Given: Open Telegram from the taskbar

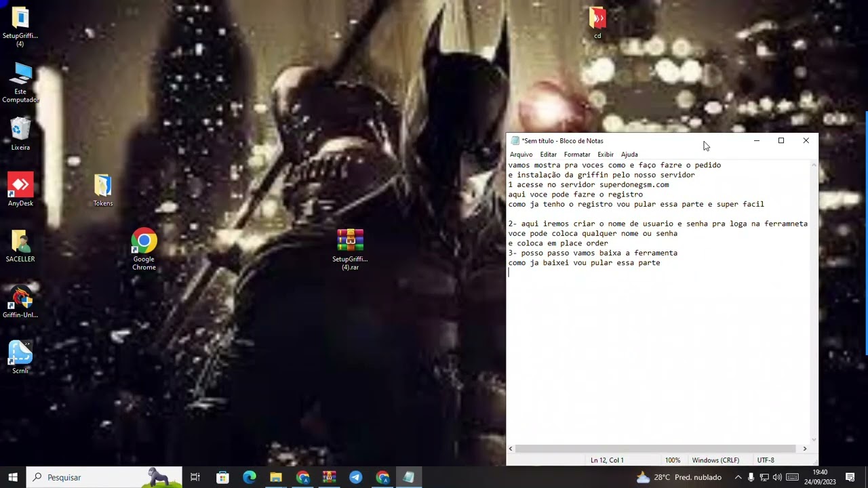Looking at the screenshot, I should click(x=356, y=477).
